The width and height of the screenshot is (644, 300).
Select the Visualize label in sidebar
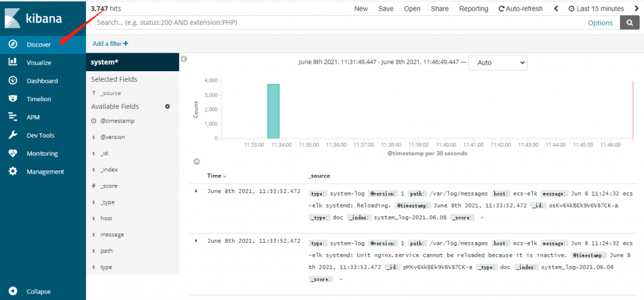[38, 63]
